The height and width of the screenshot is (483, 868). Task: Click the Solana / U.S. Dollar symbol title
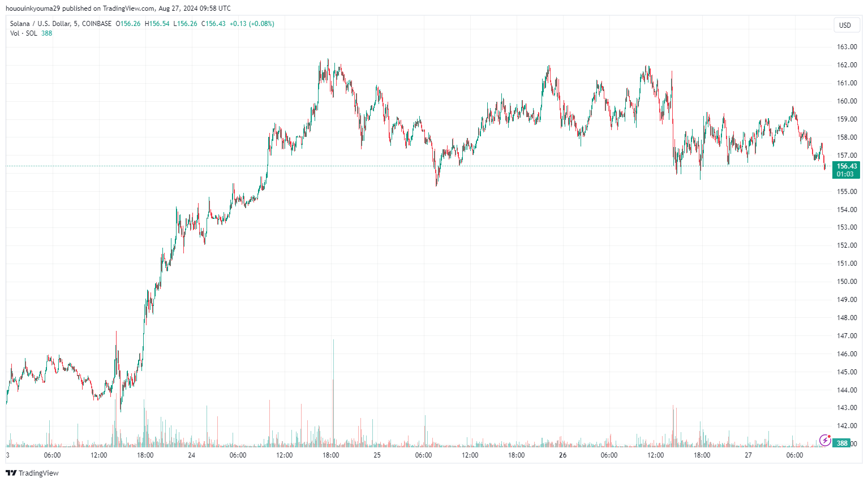point(61,24)
